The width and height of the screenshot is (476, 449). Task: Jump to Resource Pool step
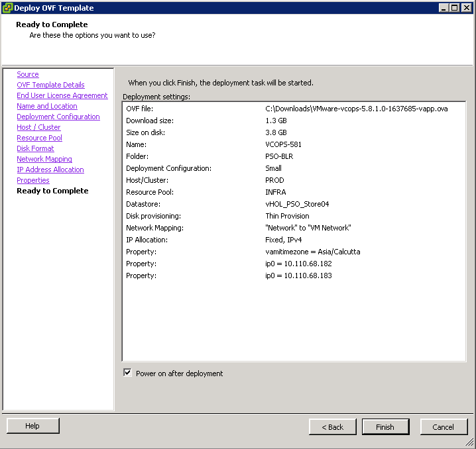tap(39, 138)
